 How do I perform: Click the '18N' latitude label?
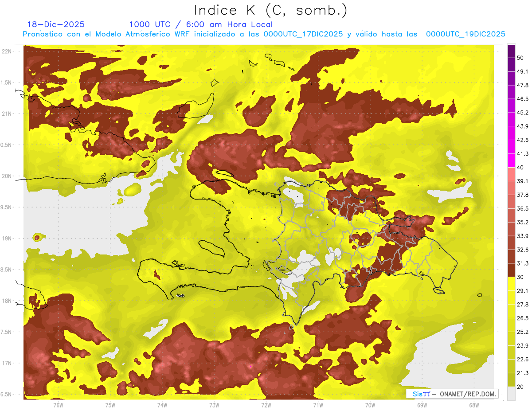point(7,301)
